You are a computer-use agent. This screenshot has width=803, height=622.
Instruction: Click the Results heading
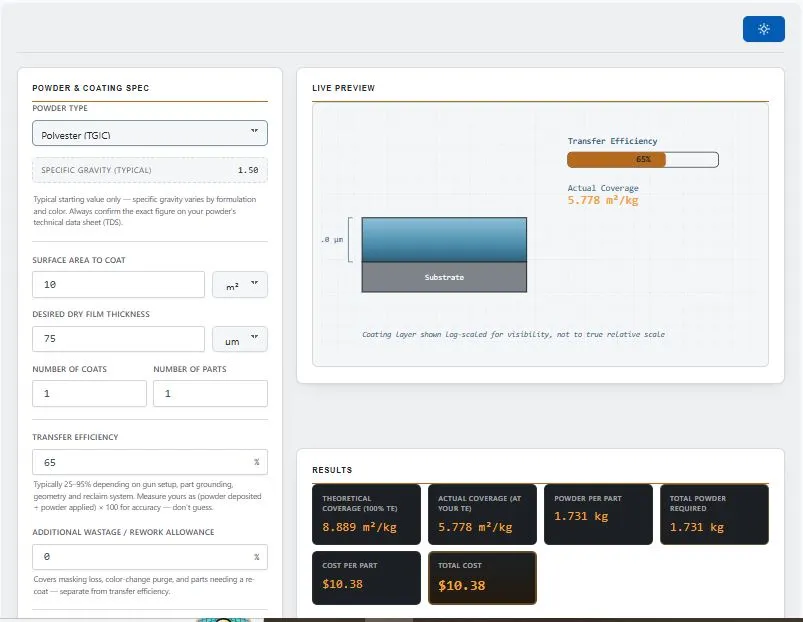pyautogui.click(x=332, y=470)
